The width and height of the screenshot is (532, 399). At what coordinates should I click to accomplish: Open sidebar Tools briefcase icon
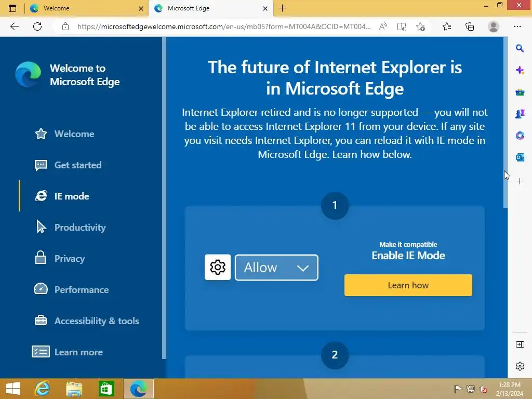(520, 92)
